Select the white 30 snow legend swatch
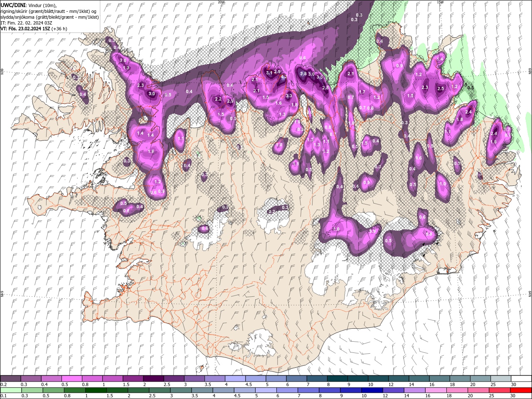This screenshot has width=532, height=399. [x=521, y=379]
